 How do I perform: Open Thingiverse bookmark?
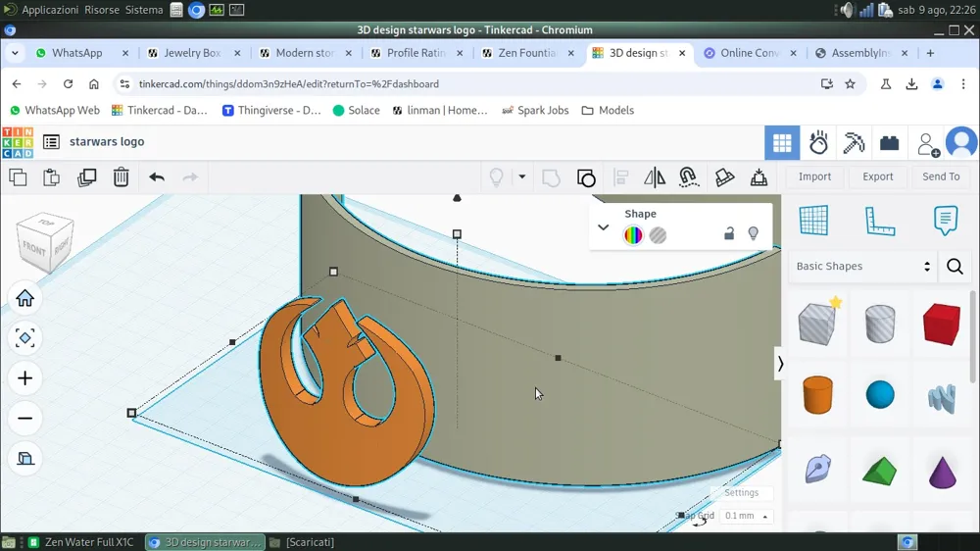(271, 110)
